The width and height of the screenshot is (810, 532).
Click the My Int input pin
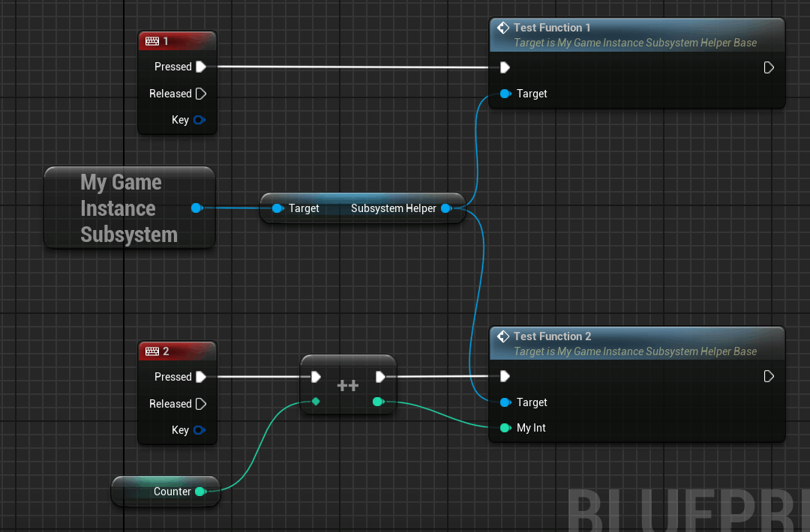[505, 428]
